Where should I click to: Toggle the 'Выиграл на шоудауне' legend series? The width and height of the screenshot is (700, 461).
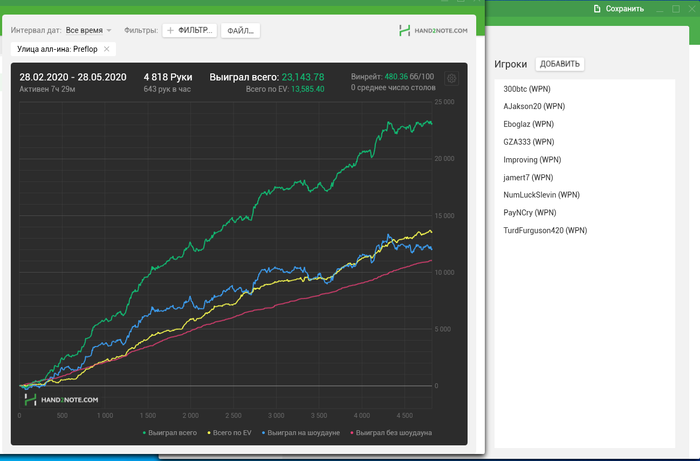[x=301, y=432]
